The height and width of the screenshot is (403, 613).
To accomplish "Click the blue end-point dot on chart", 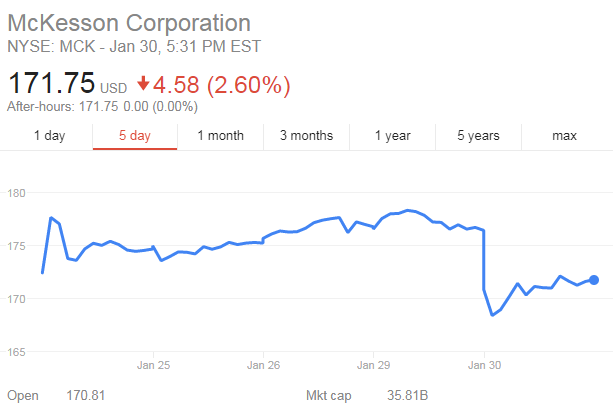I will point(594,280).
